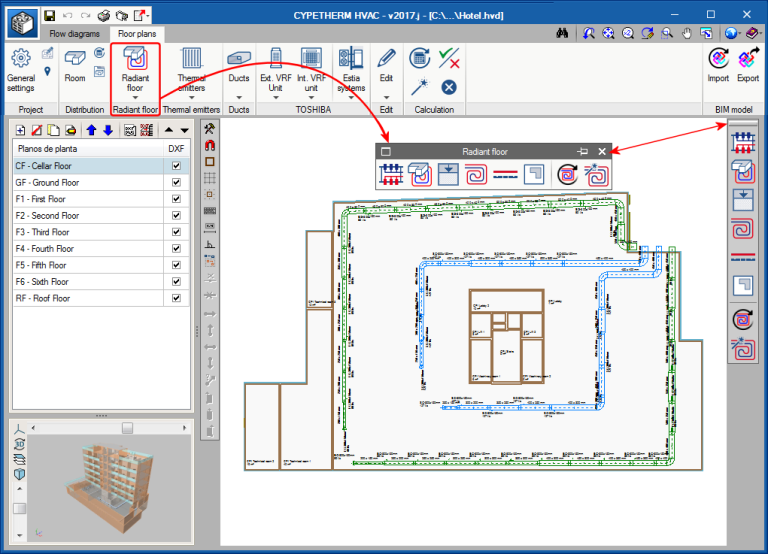Click the 3D building preview thumbnail

(x=110, y=485)
